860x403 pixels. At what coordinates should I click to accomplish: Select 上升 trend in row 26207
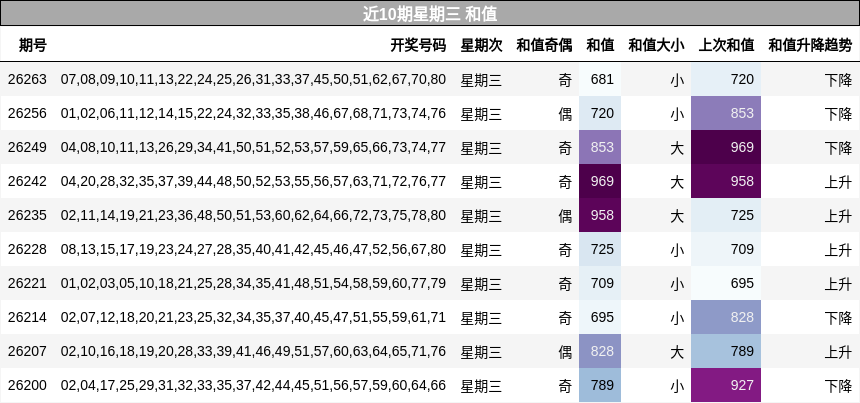(839, 352)
